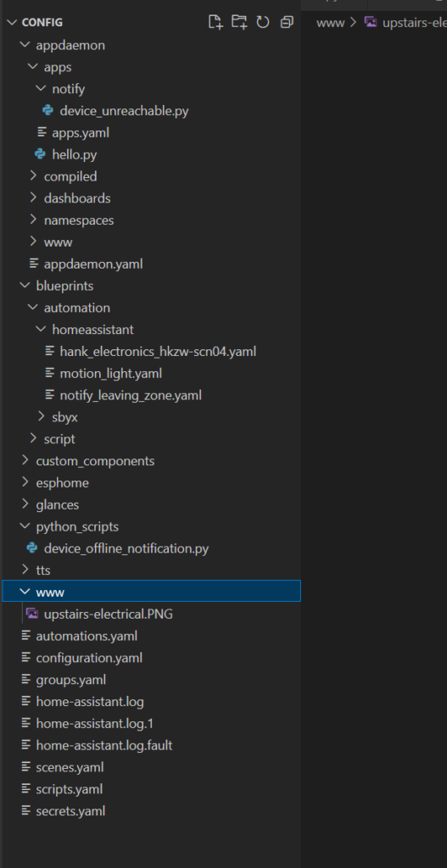This screenshot has width=447, height=868.
Task: Click file icon beside motion_light.yaml
Action: pos(50,374)
